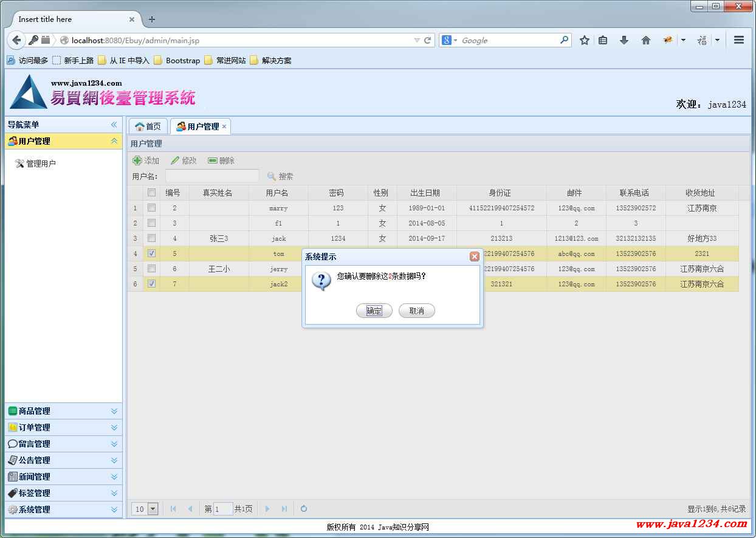This screenshot has height=538, width=756.
Task: Switch to the 首页 tab
Action: pyautogui.click(x=148, y=126)
